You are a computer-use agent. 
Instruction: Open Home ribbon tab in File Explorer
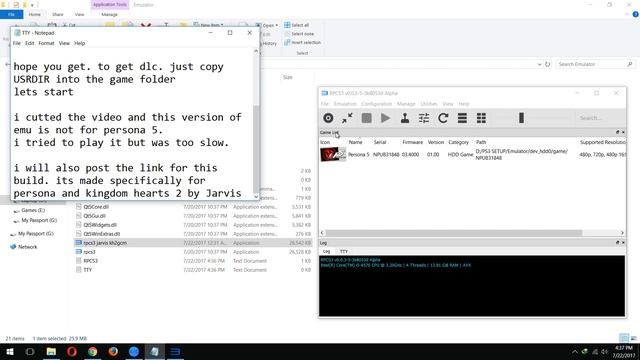[x=35, y=15]
